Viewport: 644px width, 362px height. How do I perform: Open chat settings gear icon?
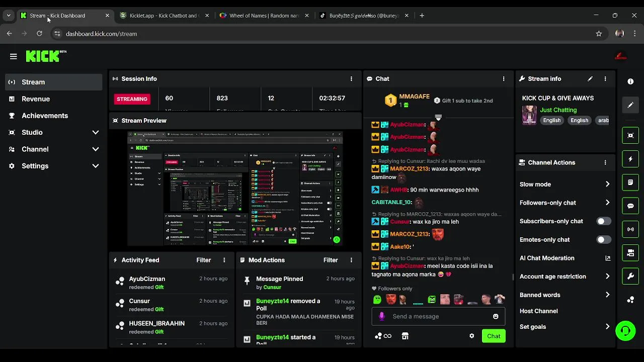[x=471, y=336]
